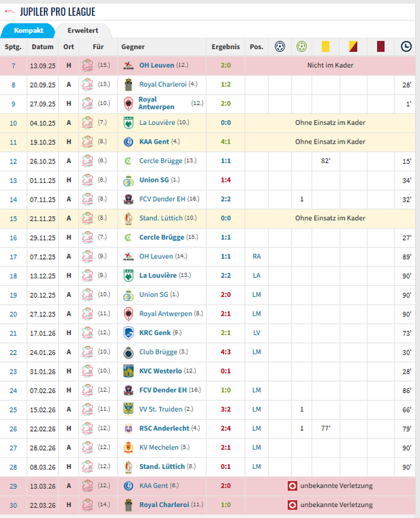
Task: Click KVC Westerlo crest in matchday 23 row
Action: (128, 372)
